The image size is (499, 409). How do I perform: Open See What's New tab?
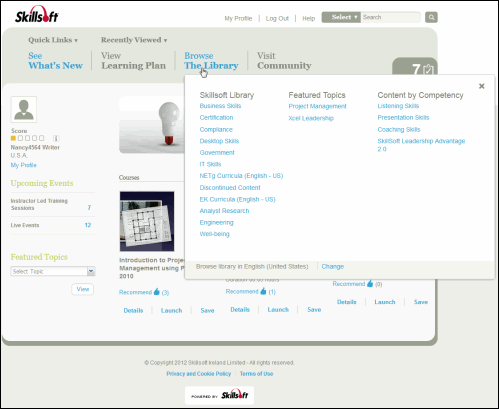click(x=55, y=61)
